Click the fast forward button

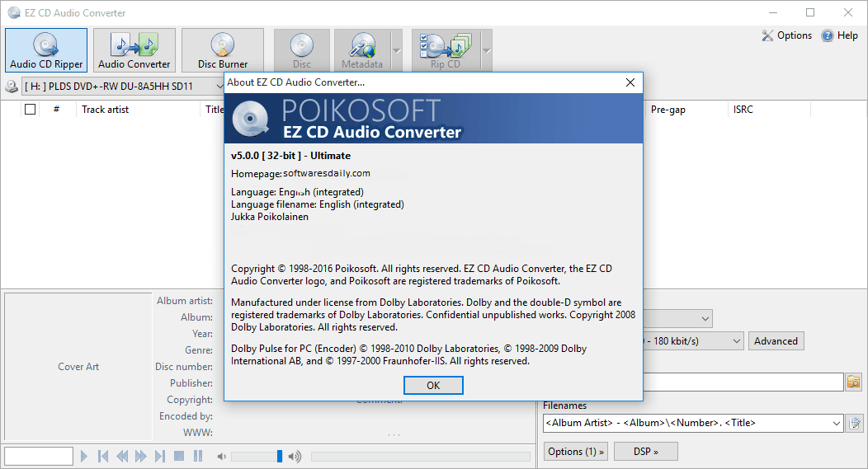[140, 457]
